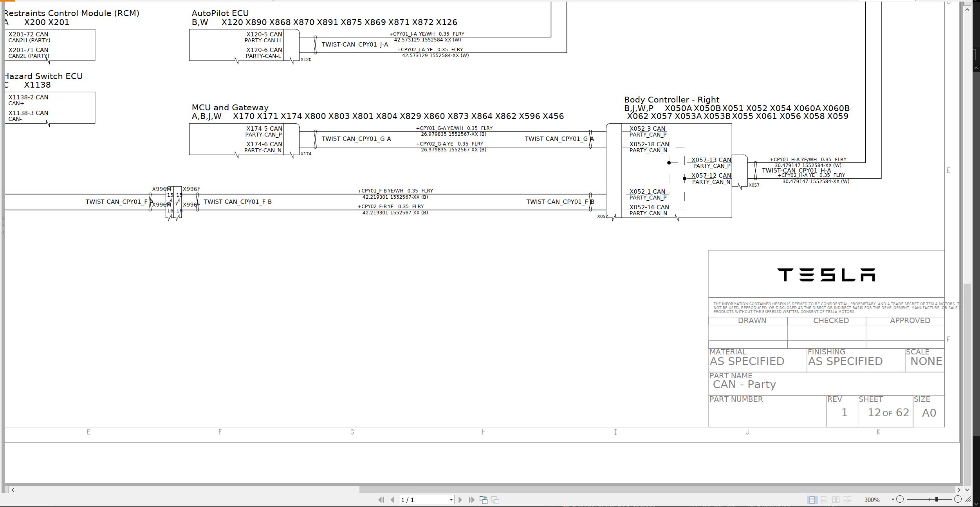Switch to continuous facing view mode
The image size is (980, 507).
tap(847, 500)
